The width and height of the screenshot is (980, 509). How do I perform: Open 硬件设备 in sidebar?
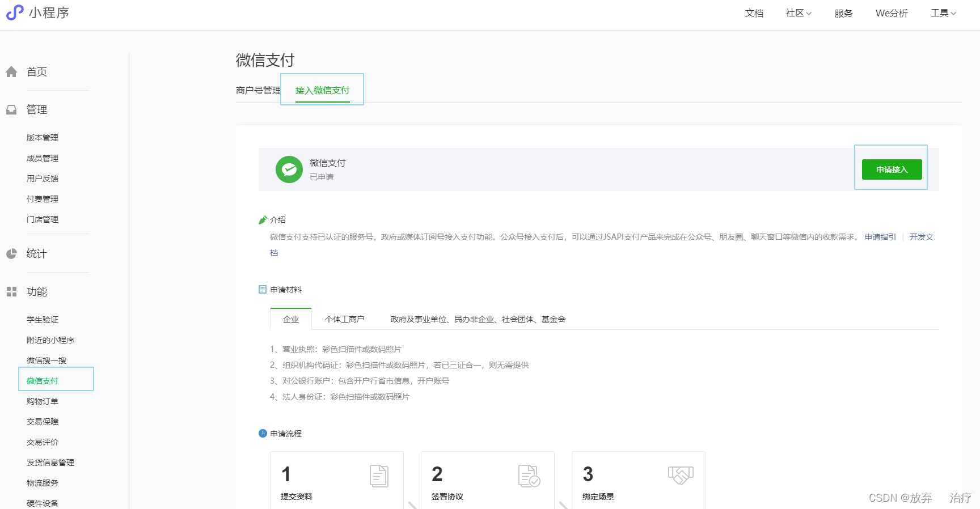click(43, 503)
